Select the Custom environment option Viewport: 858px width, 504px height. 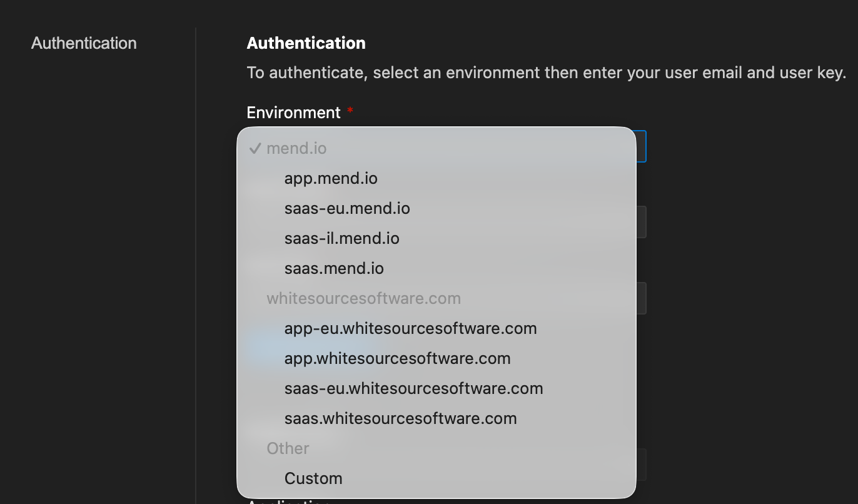313,479
